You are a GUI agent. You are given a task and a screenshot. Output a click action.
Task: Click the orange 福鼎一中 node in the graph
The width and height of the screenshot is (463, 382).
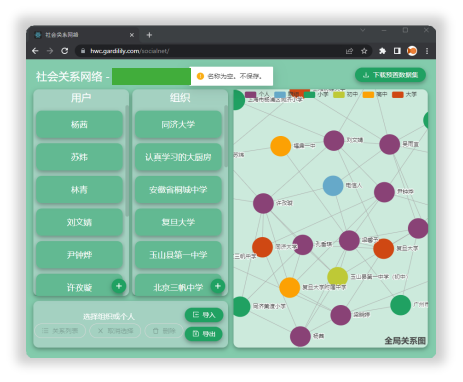click(x=281, y=146)
